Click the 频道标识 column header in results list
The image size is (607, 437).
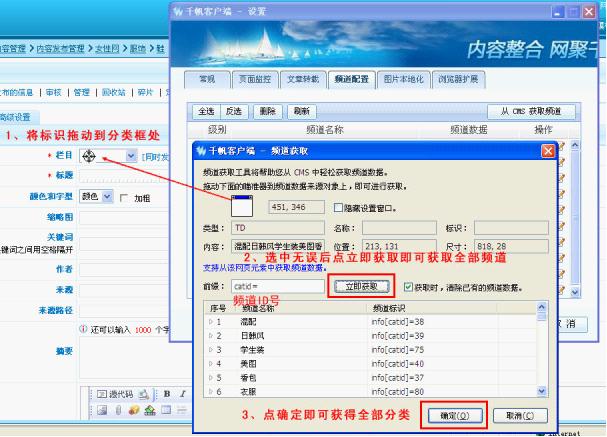[389, 308]
